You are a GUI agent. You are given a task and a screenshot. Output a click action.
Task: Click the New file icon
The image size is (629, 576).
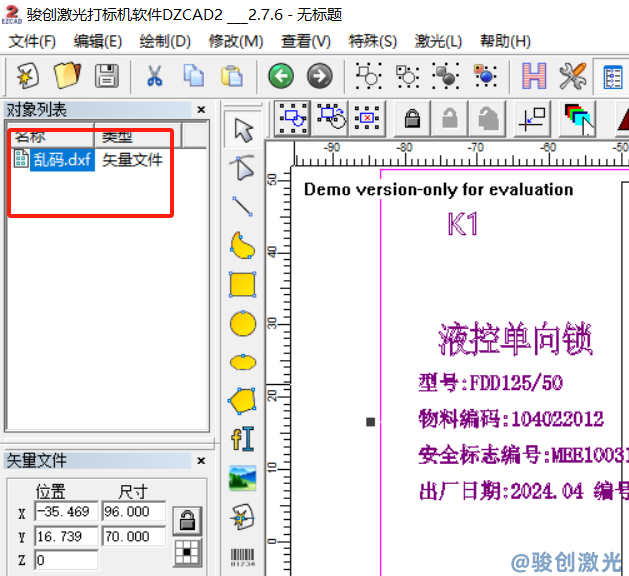28,75
